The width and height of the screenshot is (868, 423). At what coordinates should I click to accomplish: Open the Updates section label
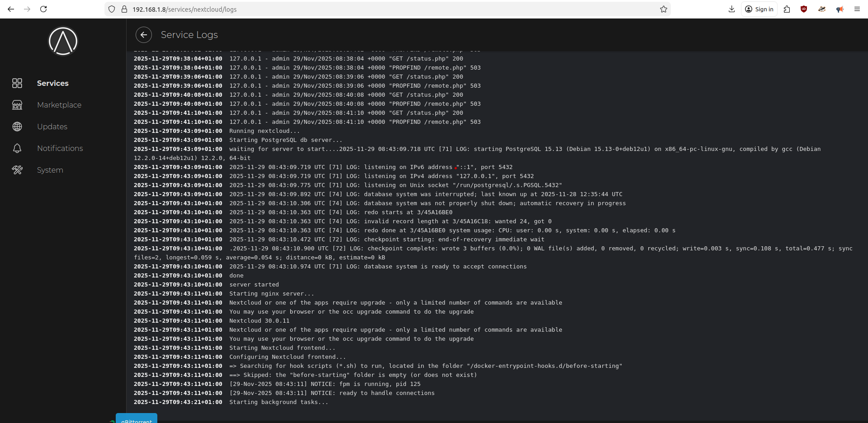click(52, 127)
